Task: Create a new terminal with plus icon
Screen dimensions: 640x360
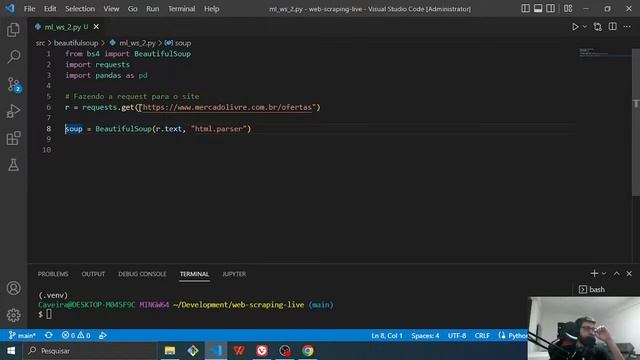Action: tap(594, 273)
